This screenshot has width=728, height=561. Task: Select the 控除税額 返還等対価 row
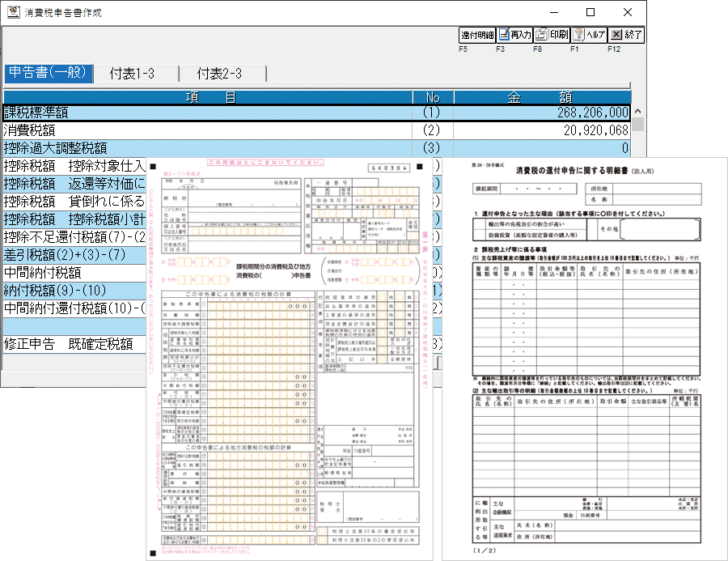pyautogui.click(x=74, y=184)
